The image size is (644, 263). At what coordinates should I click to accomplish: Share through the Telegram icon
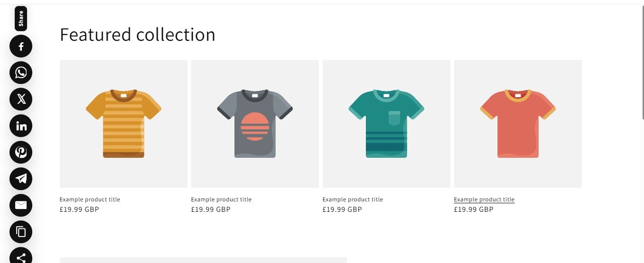[x=21, y=179]
